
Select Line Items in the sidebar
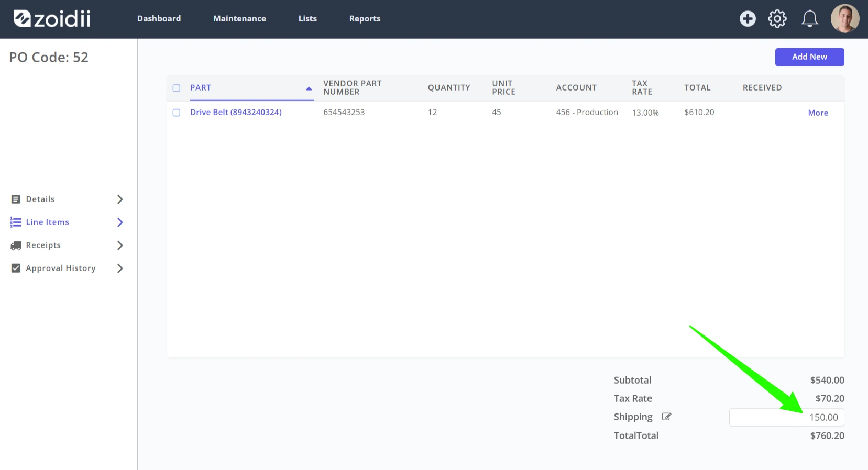click(48, 222)
